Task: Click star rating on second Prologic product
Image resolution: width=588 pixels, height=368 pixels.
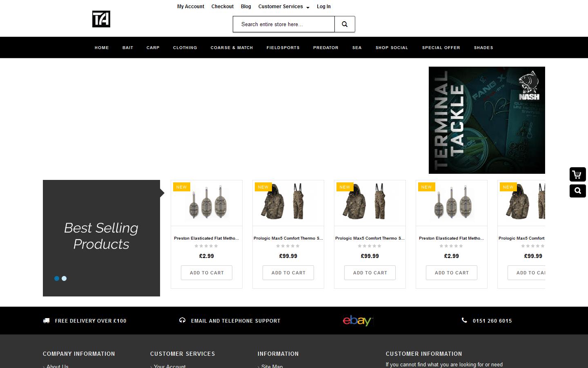Action: click(288, 246)
